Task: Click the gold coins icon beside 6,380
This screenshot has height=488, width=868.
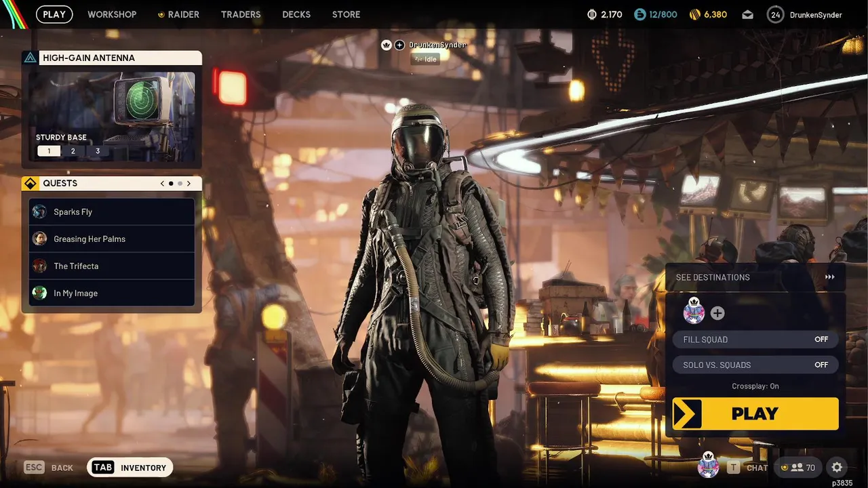Action: [x=694, y=14]
